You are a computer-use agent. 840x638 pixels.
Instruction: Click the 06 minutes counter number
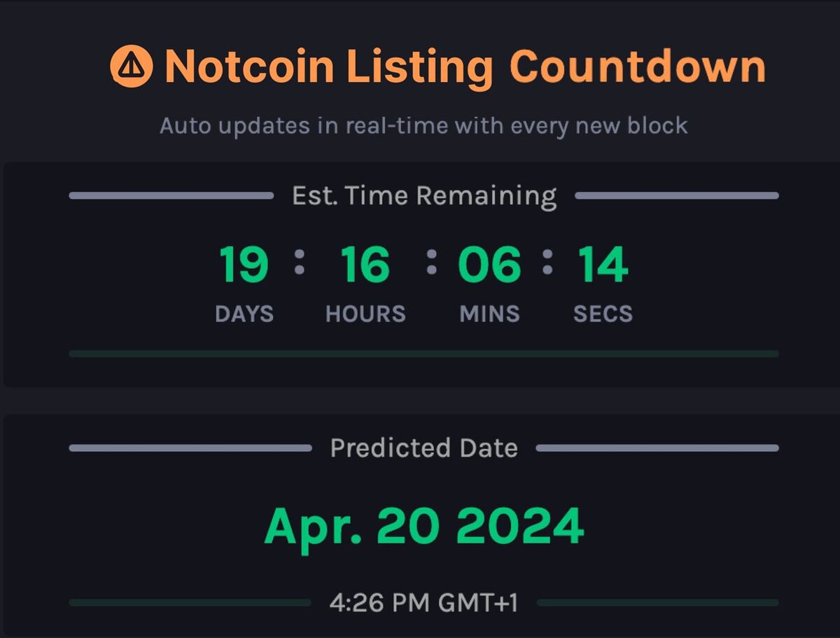pyautogui.click(x=489, y=265)
